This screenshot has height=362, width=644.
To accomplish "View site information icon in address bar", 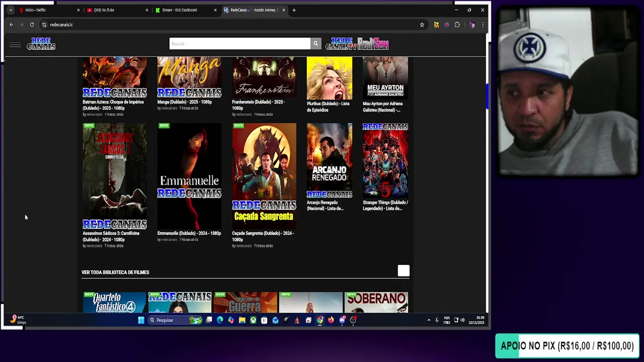I will (44, 25).
